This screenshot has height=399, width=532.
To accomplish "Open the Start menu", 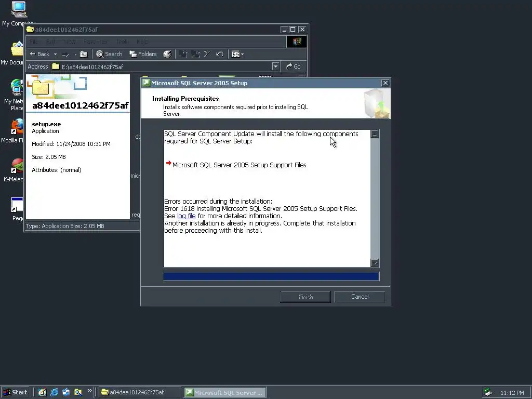I will tap(16, 392).
